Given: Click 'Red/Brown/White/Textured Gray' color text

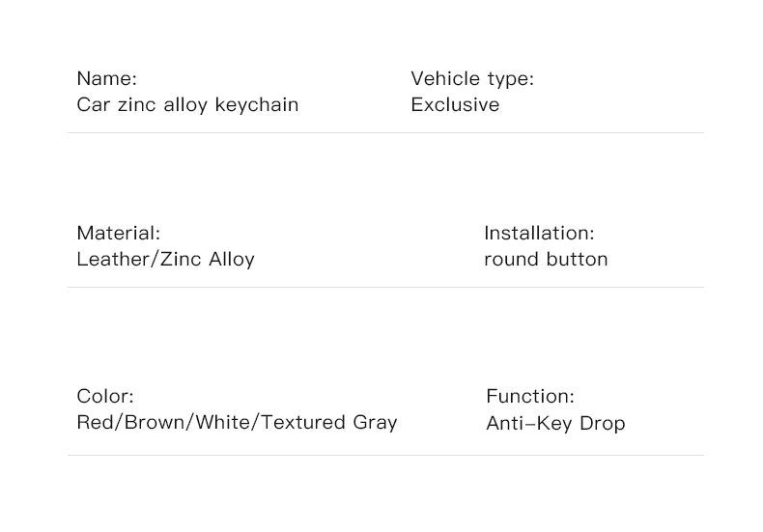Looking at the screenshot, I should click(x=237, y=423).
